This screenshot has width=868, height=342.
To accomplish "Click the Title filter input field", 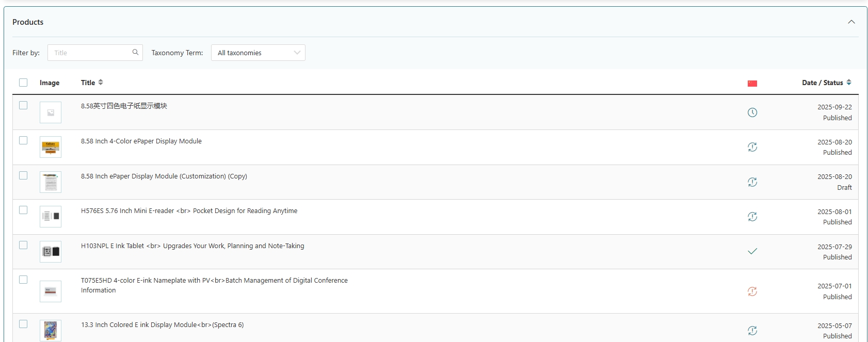I will click(x=90, y=53).
